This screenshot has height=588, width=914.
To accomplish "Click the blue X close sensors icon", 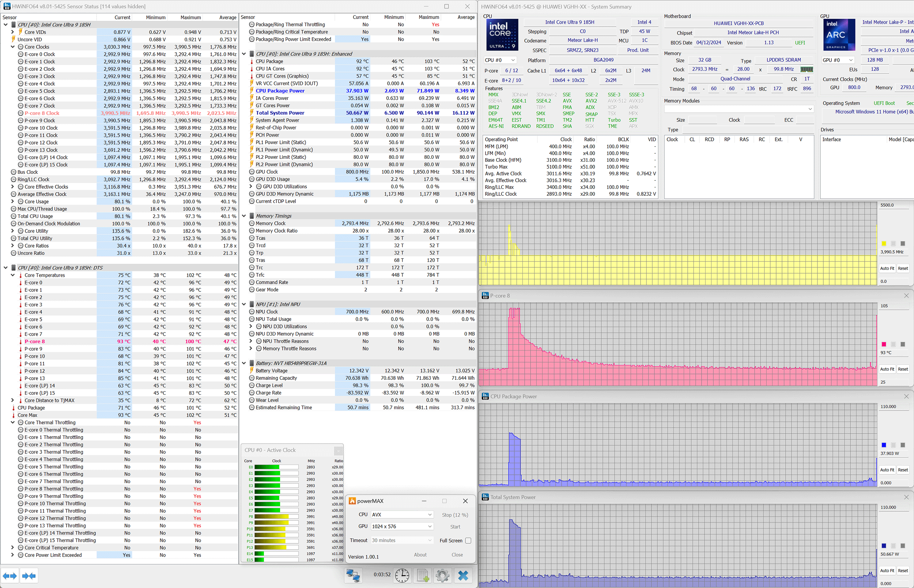I will [463, 576].
